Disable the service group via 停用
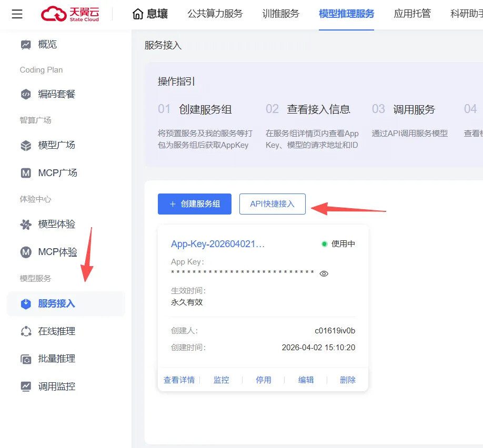 pos(264,380)
